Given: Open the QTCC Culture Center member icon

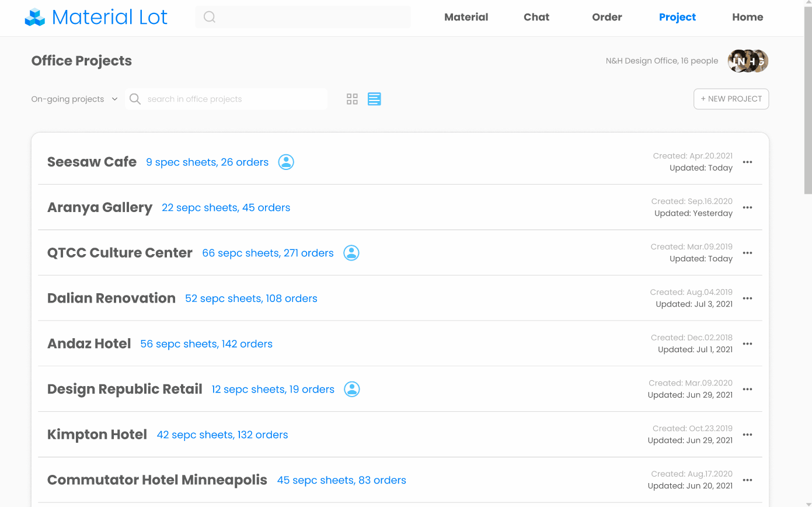Looking at the screenshot, I should click(351, 253).
